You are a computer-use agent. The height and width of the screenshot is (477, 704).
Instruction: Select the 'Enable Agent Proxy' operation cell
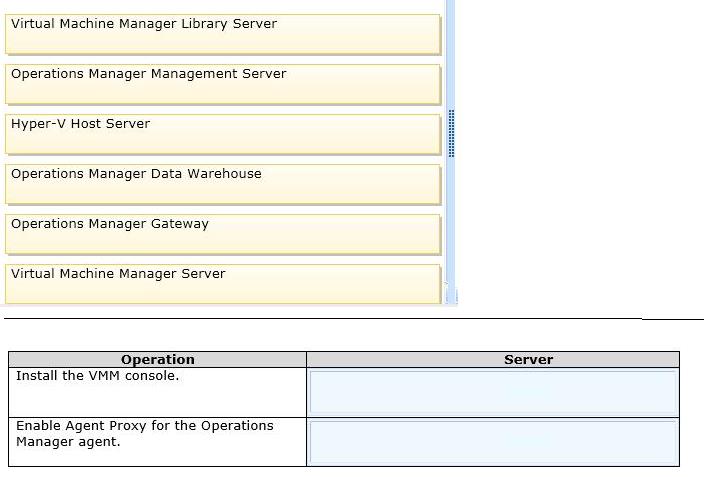[x=158, y=442]
